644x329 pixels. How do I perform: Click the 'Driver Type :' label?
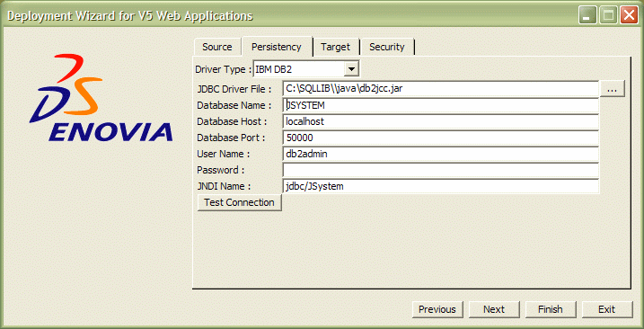click(224, 69)
